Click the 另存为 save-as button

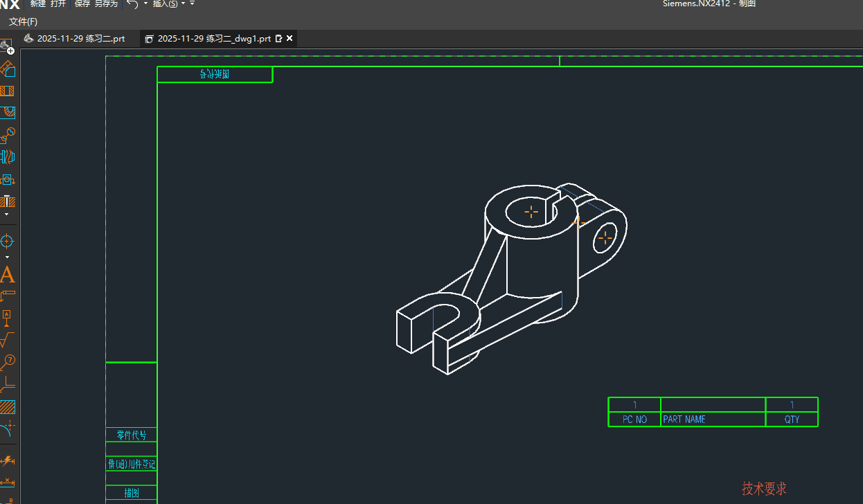click(106, 4)
